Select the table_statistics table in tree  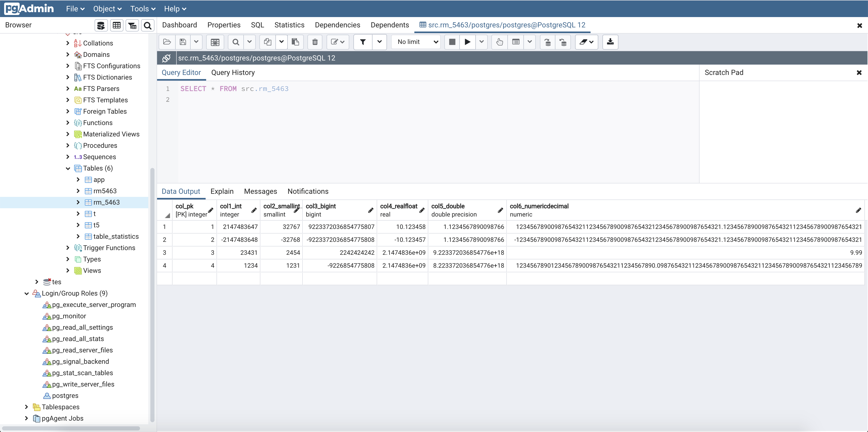click(x=116, y=236)
